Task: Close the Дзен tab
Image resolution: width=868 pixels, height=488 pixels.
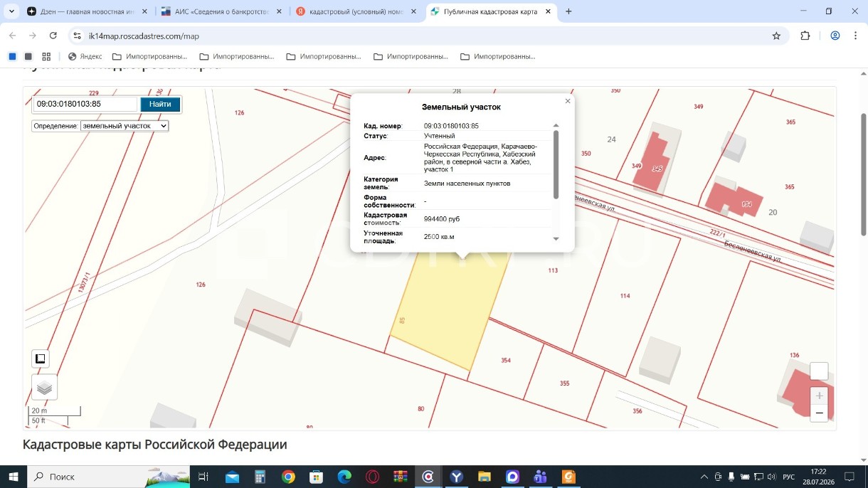Action: click(144, 11)
